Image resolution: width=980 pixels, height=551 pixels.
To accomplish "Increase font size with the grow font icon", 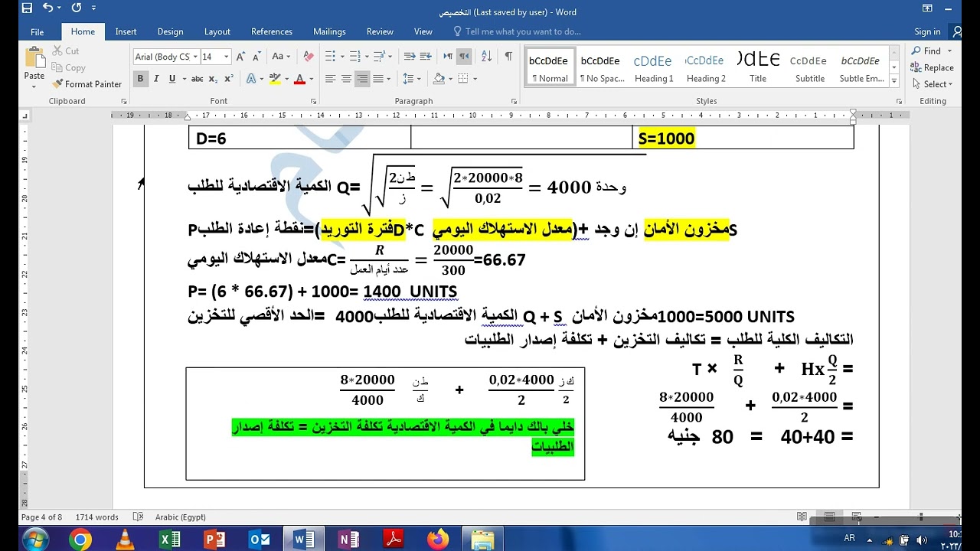I will pyautogui.click(x=241, y=57).
